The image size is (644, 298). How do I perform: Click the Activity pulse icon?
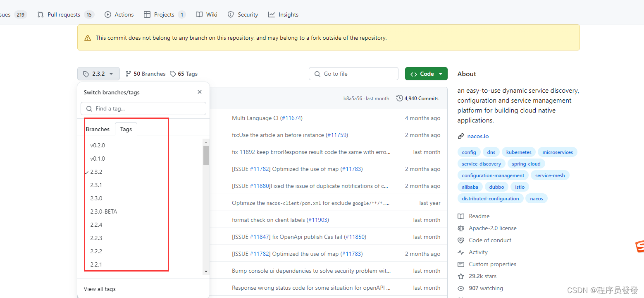point(461,252)
